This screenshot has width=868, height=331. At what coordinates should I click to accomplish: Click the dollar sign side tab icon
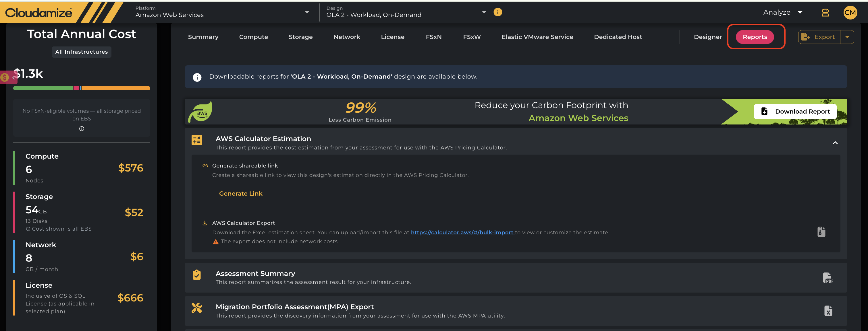point(5,77)
